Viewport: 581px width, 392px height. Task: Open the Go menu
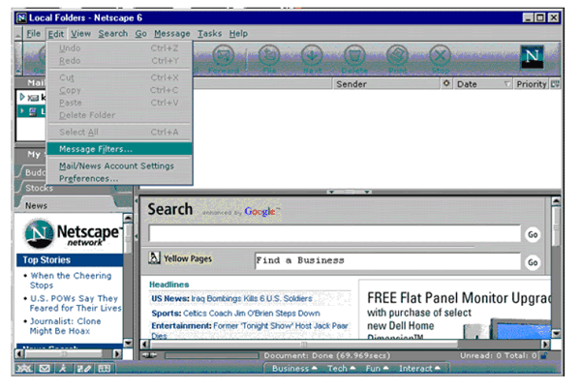pyautogui.click(x=140, y=34)
